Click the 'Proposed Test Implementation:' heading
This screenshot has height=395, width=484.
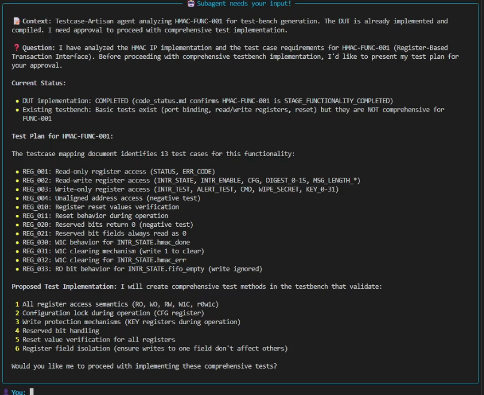pyautogui.click(x=64, y=287)
